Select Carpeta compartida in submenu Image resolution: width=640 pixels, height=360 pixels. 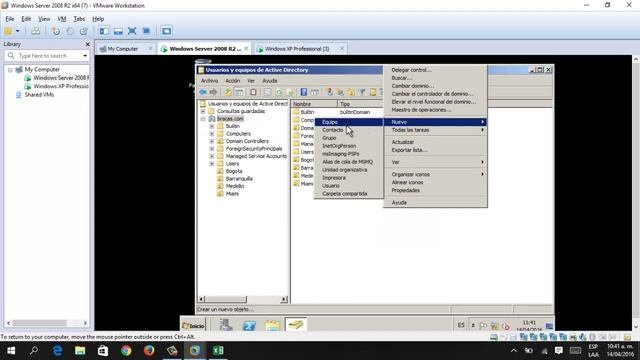(x=349, y=193)
